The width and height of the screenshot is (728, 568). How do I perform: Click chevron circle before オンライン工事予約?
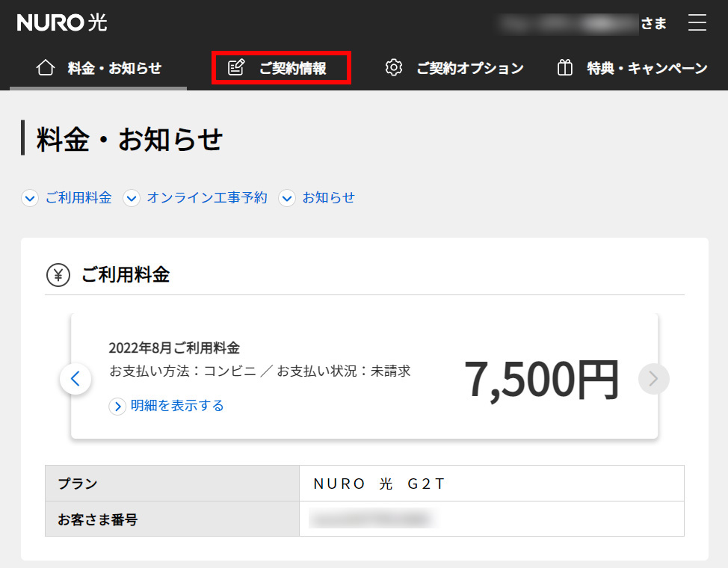(x=132, y=198)
